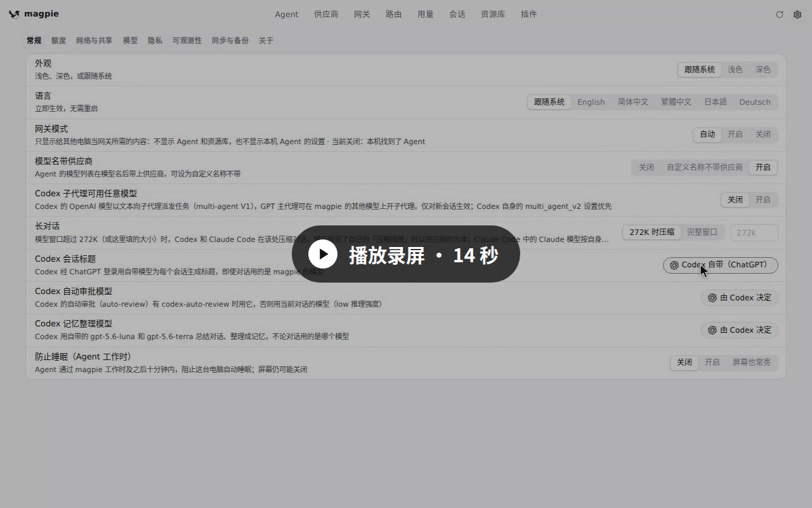
Task: Switch to the 额度 settings tab
Action: 58,41
